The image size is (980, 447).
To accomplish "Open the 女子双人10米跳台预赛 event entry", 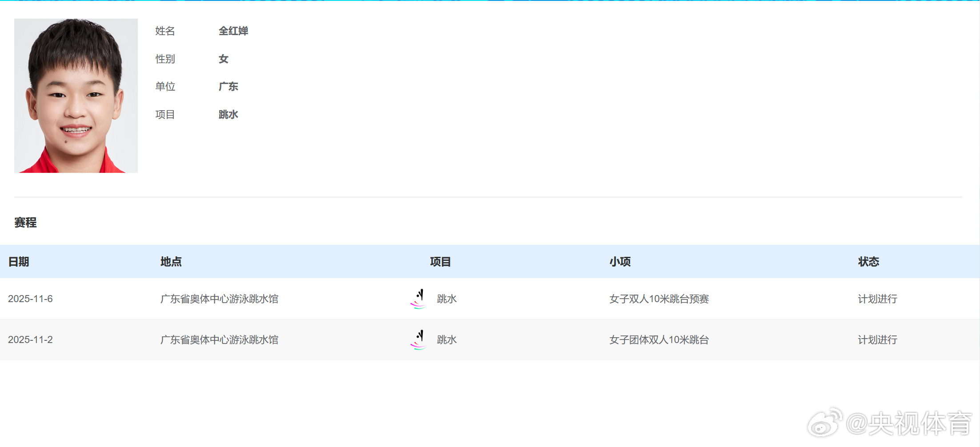I will [659, 299].
